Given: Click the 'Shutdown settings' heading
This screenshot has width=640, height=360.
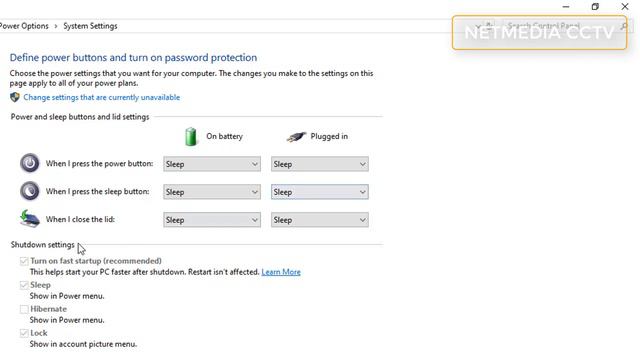Looking at the screenshot, I should point(43,244).
